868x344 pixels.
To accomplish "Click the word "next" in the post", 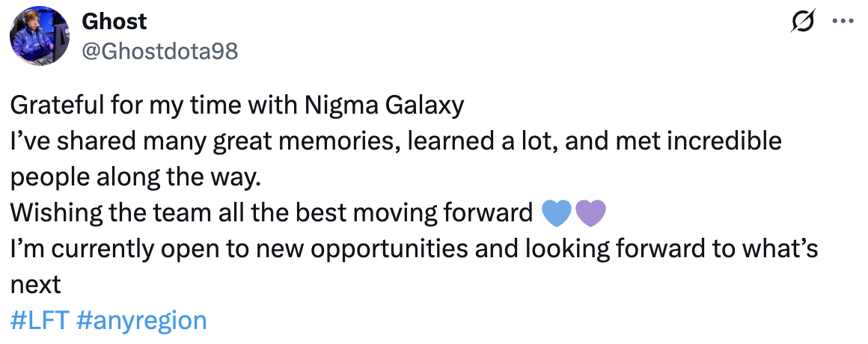I will (x=34, y=284).
